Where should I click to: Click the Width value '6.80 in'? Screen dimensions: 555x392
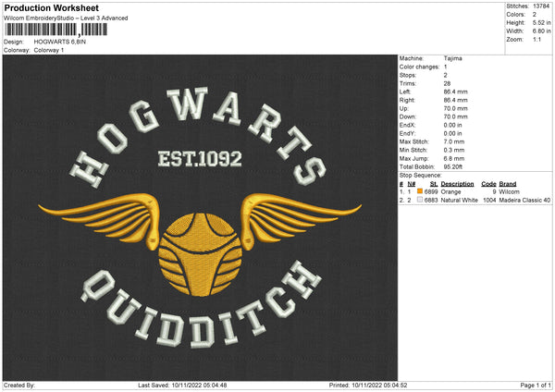[x=541, y=31]
